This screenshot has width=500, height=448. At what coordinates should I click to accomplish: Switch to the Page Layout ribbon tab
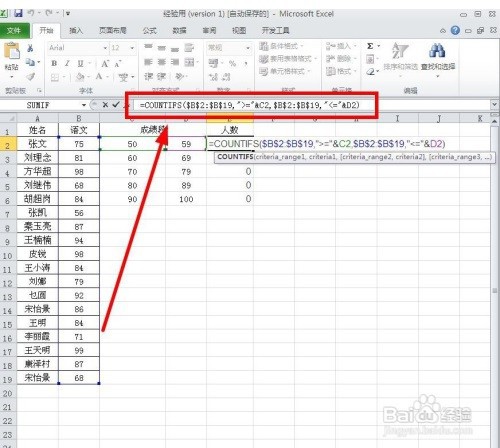[x=113, y=31]
